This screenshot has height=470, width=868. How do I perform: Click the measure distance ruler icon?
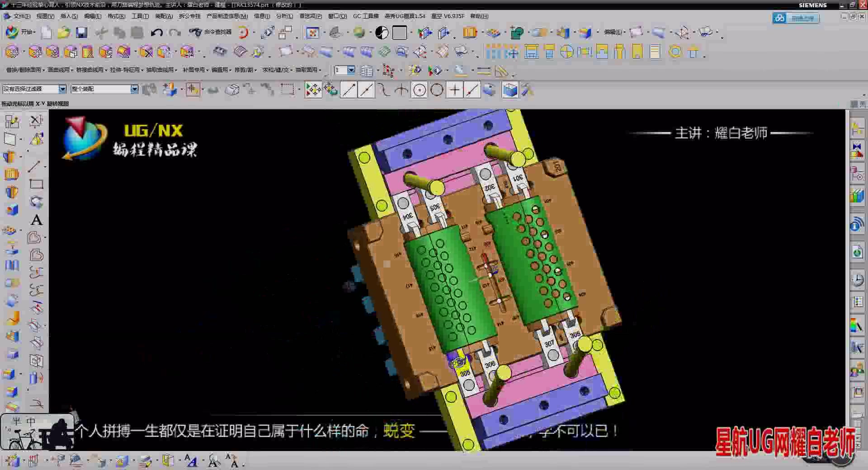(484, 70)
